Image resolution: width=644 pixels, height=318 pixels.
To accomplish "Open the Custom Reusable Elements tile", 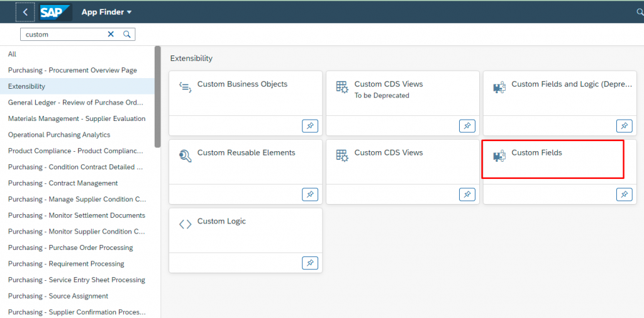I will [246, 162].
